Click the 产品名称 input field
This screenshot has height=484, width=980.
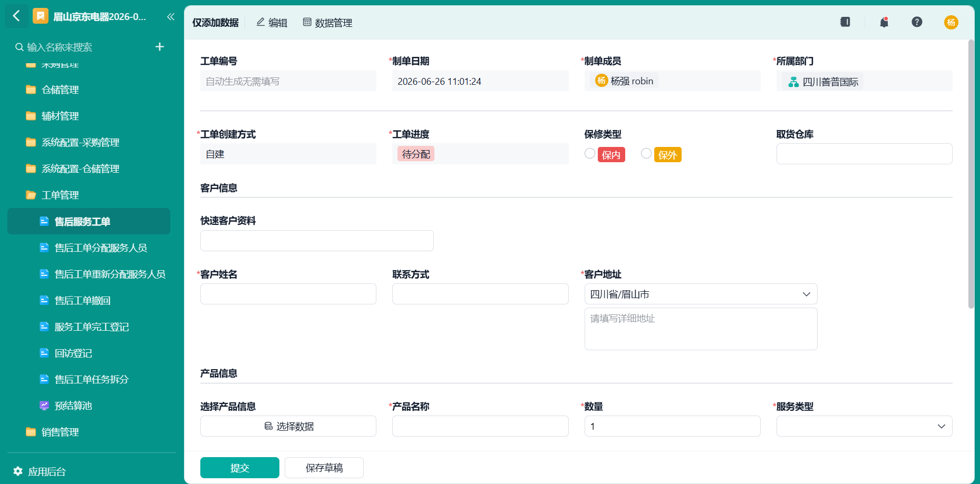click(480, 426)
